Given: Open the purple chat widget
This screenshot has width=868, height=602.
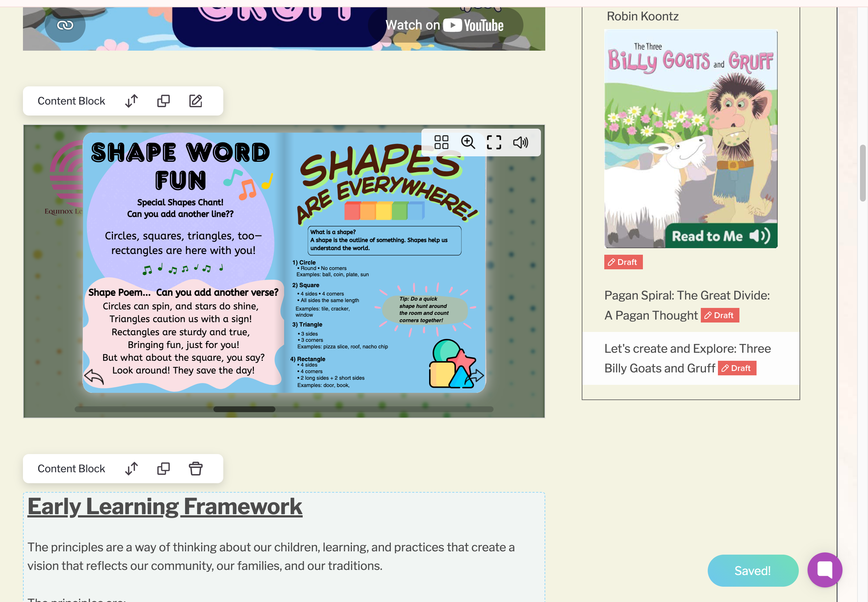Looking at the screenshot, I should (825, 570).
